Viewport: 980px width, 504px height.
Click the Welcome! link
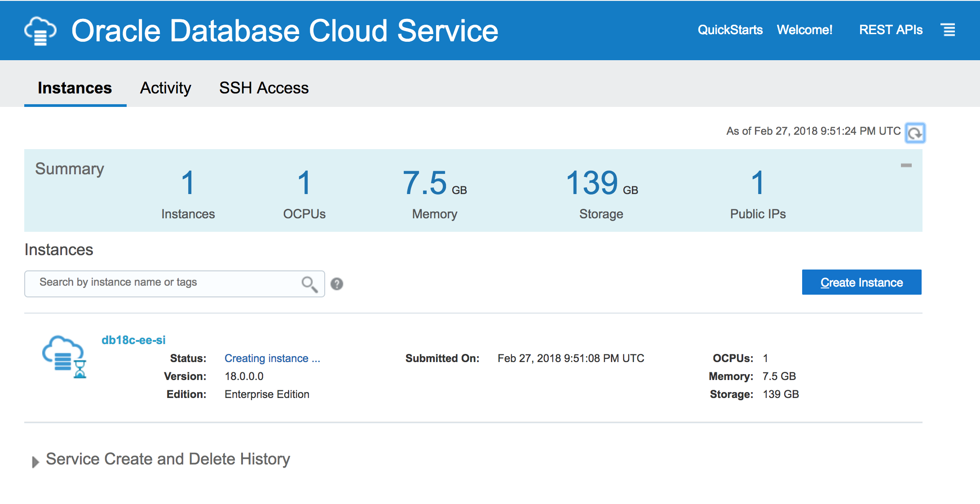804,30
